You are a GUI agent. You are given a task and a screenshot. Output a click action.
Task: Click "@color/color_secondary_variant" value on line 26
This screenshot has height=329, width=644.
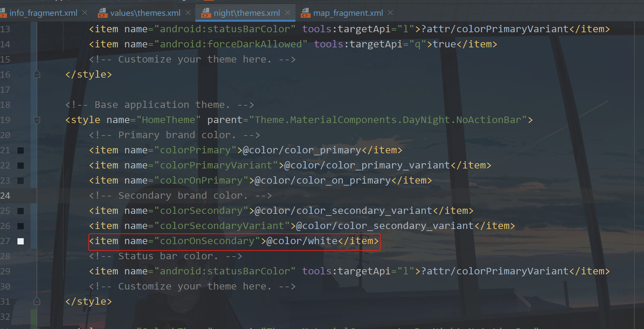point(385,226)
